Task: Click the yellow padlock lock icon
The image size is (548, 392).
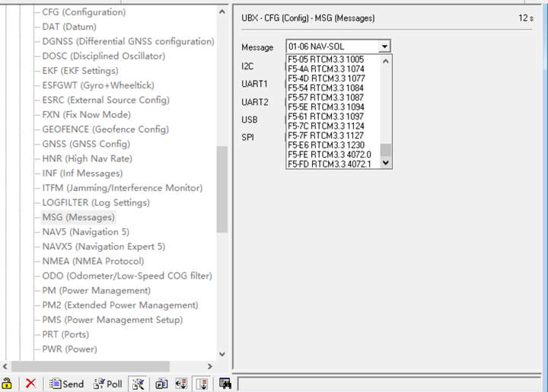Action: point(7,384)
